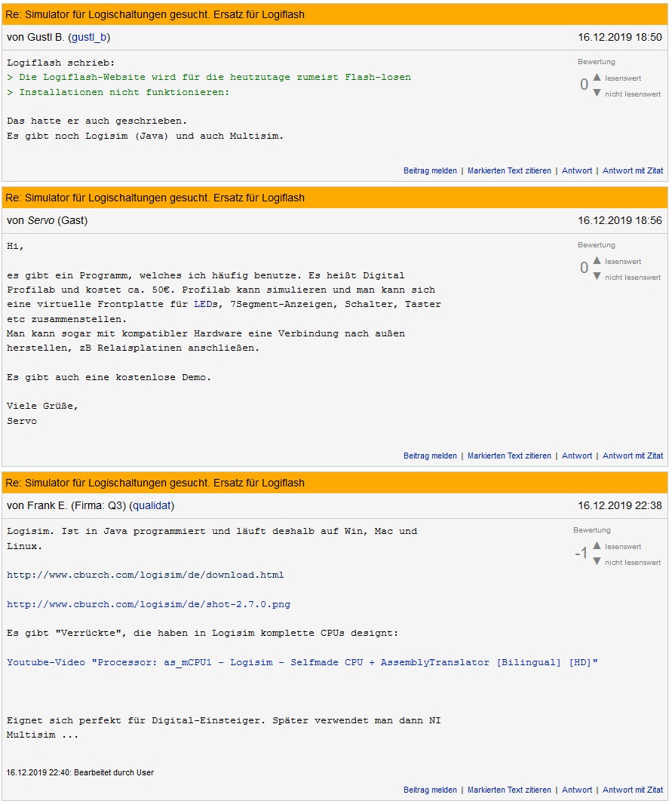
Task: Open user profile qualidat
Action: (x=152, y=505)
